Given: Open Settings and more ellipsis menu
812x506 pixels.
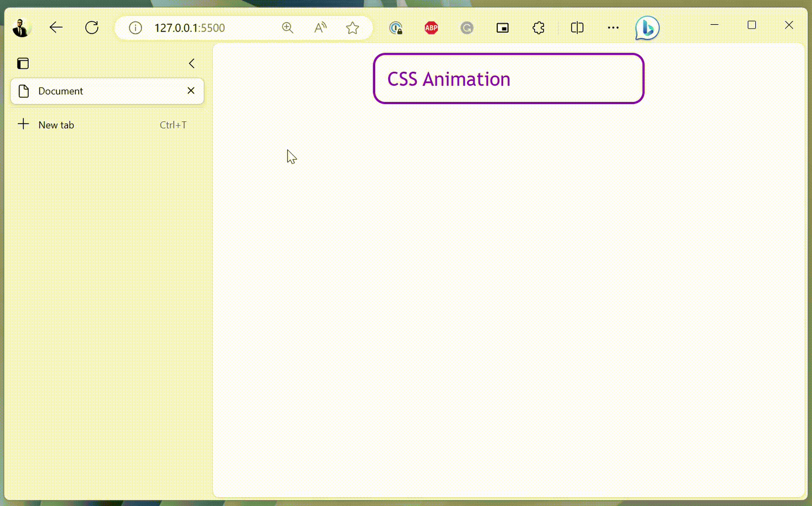Looking at the screenshot, I should (613, 28).
